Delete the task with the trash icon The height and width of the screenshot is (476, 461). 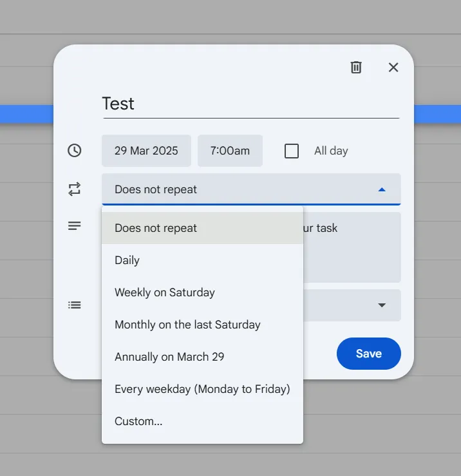coord(356,67)
